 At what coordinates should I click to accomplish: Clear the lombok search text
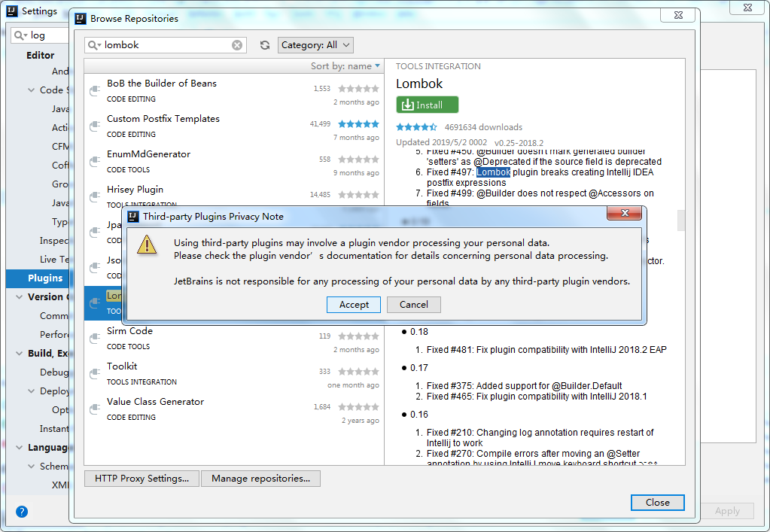[236, 45]
